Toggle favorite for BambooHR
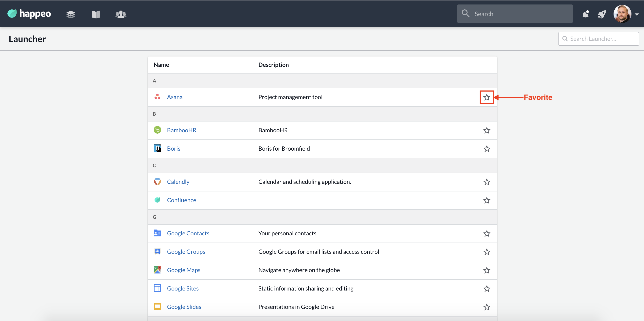This screenshot has height=321, width=644. click(487, 130)
